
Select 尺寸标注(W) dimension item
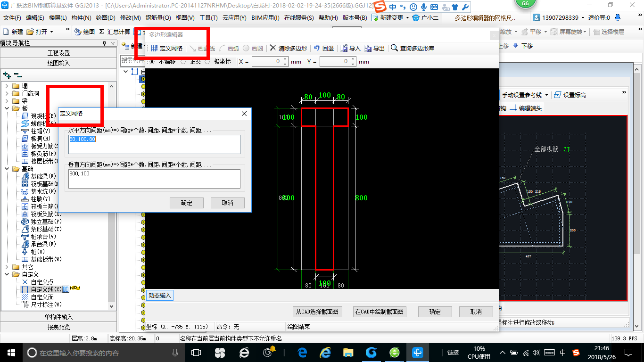(42, 304)
